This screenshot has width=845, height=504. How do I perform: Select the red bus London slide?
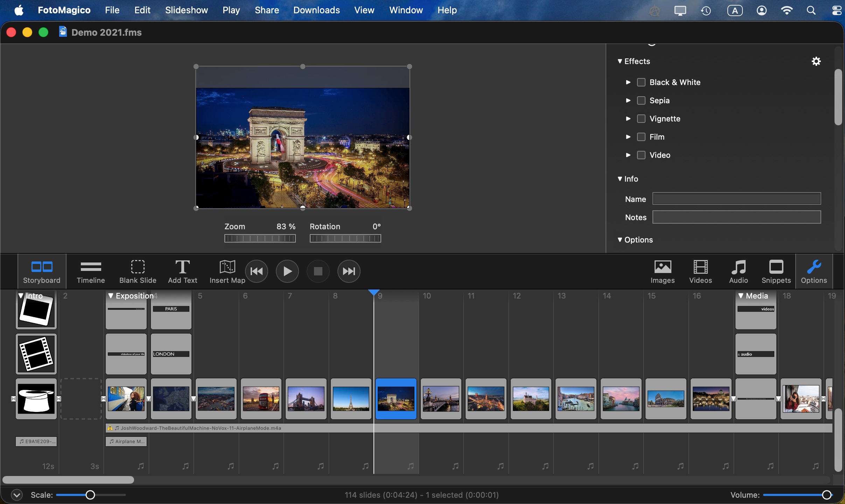point(261,399)
